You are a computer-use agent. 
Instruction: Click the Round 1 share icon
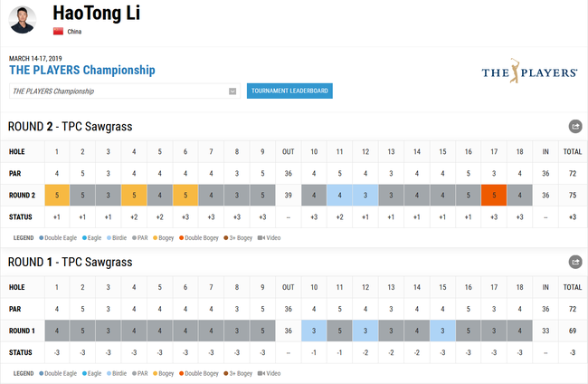pos(575,262)
